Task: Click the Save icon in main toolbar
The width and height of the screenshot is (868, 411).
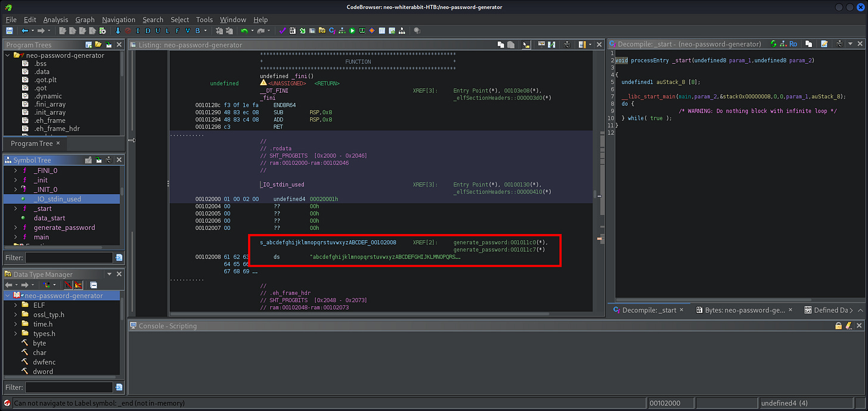Action: (x=9, y=31)
